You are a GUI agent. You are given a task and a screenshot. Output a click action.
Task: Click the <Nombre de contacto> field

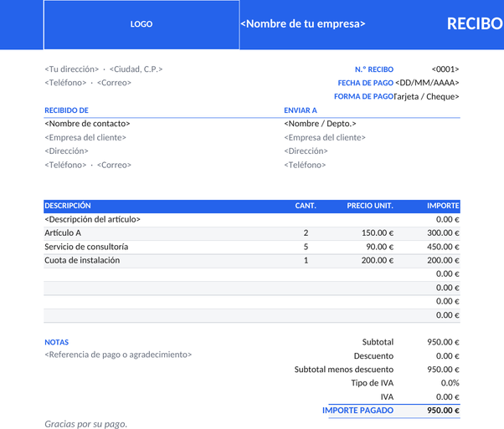(x=87, y=124)
